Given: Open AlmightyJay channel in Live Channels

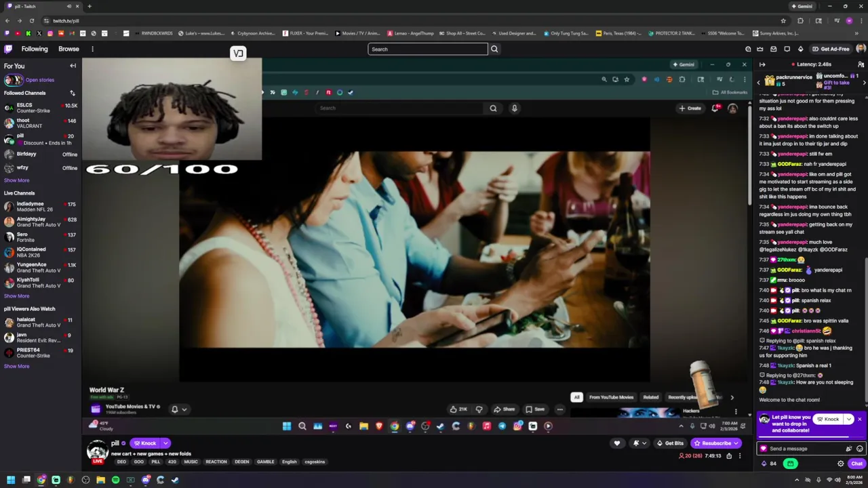Looking at the screenshot, I should 41,222.
